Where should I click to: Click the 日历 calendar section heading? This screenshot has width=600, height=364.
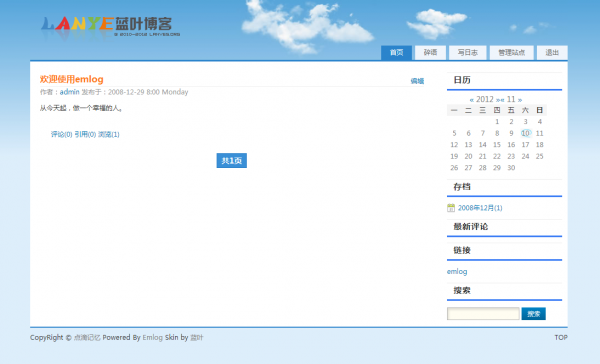point(462,80)
